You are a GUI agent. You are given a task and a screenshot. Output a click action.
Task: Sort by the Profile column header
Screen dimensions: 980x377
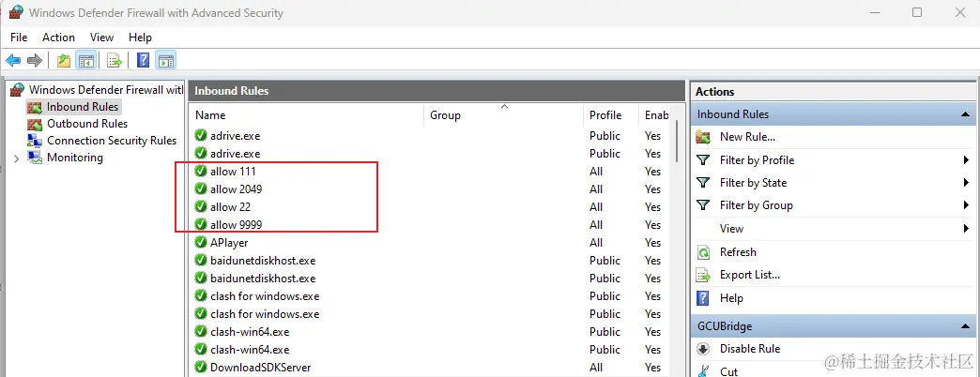[611, 114]
